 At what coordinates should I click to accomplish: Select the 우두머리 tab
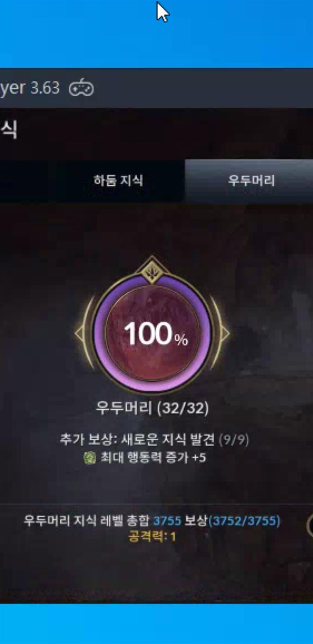click(251, 181)
